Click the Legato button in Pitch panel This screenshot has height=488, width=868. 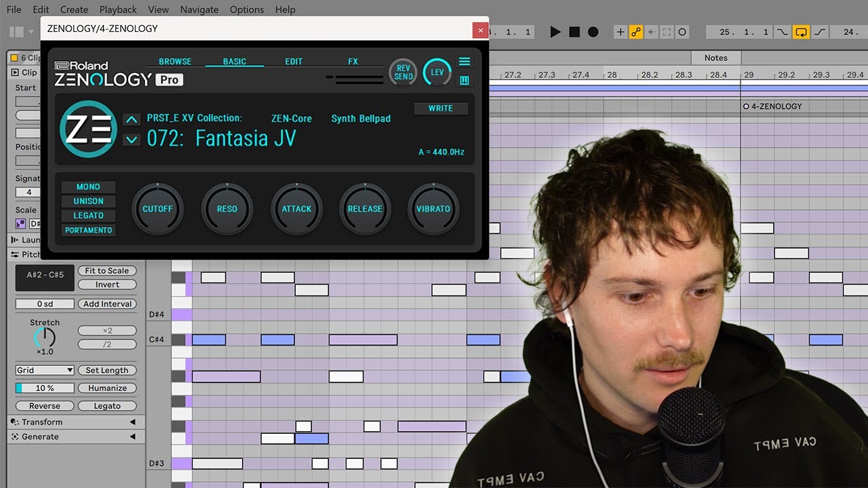(x=107, y=406)
